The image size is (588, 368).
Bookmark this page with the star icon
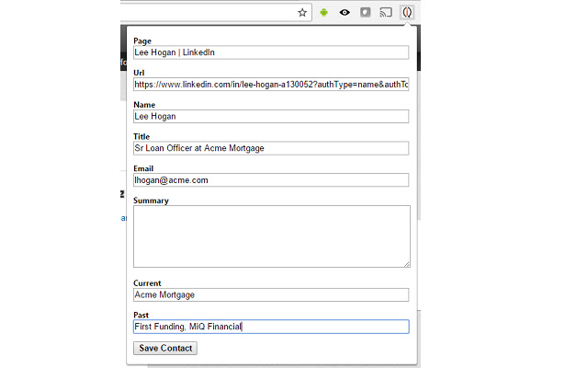tap(302, 13)
